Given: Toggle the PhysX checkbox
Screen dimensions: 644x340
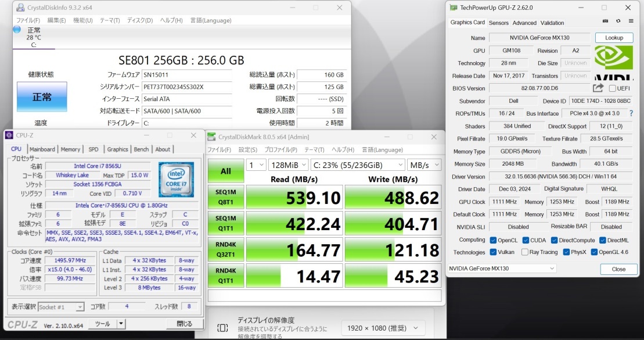Looking at the screenshot, I should click(x=566, y=252).
